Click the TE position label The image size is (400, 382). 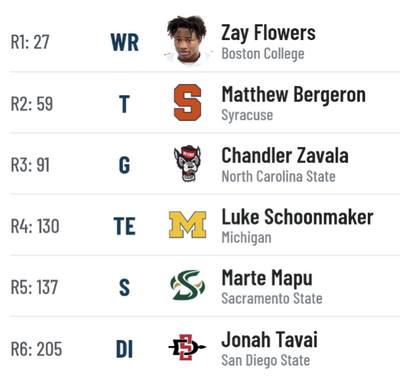click(125, 226)
